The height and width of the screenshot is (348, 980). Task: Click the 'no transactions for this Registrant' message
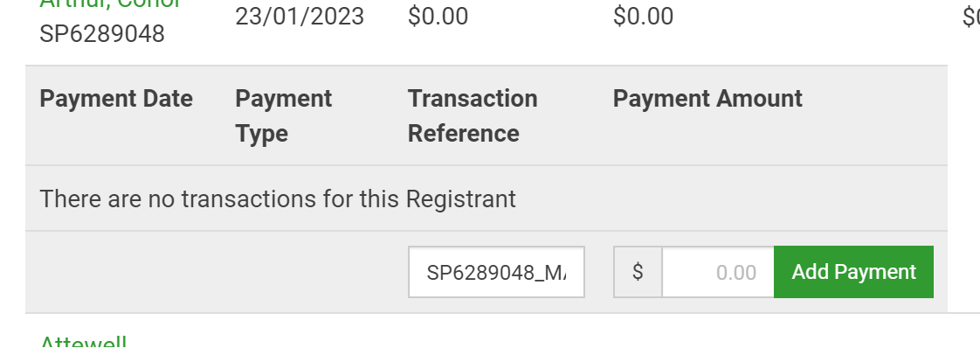click(x=278, y=199)
